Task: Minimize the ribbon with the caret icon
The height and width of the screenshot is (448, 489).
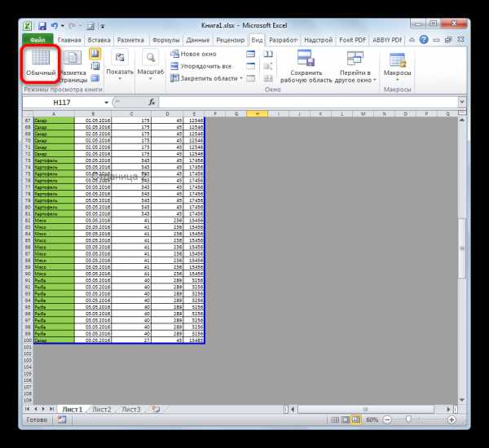Action: [x=412, y=40]
